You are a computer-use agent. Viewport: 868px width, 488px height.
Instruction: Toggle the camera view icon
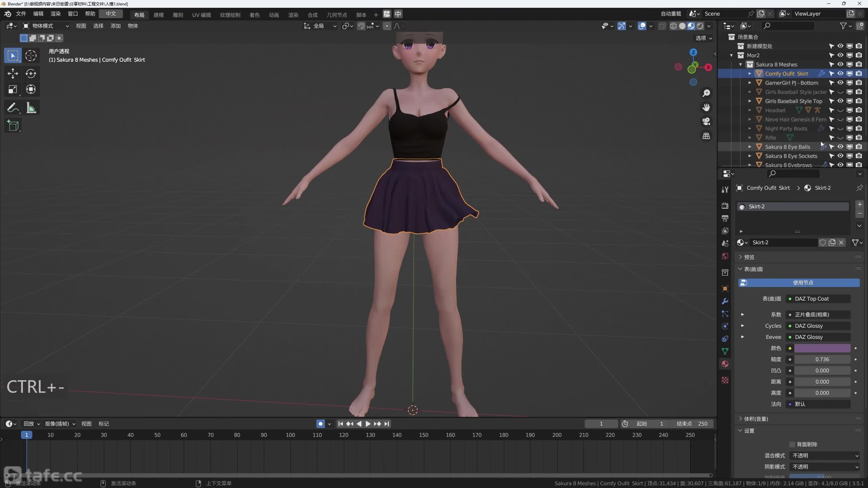coord(706,121)
